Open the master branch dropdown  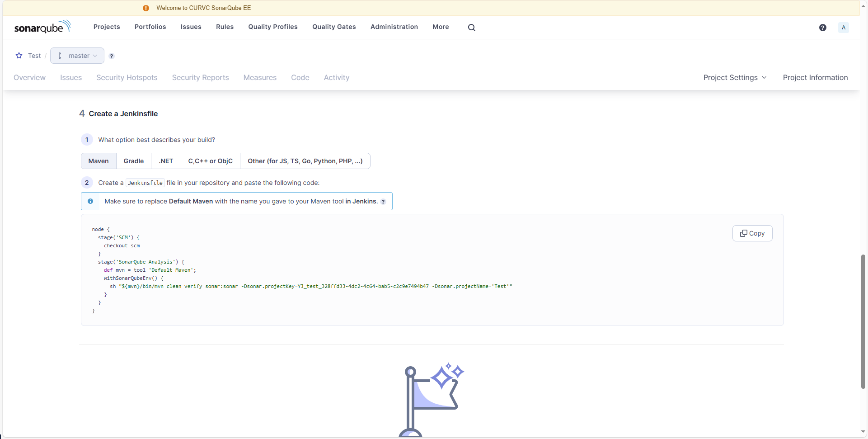(x=77, y=56)
